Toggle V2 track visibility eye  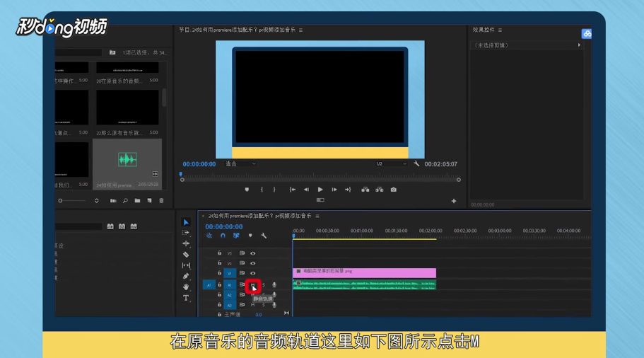pos(253,263)
